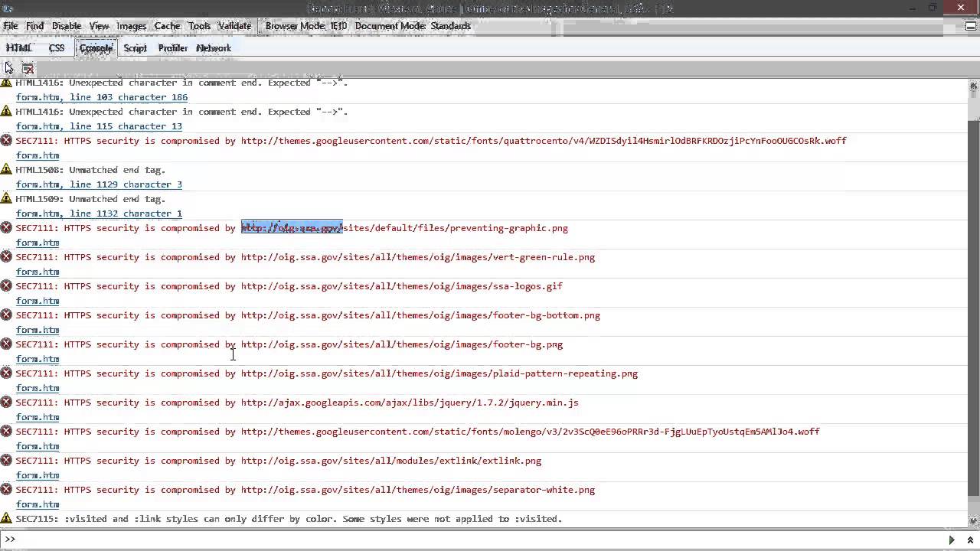The width and height of the screenshot is (980, 551).
Task: Activate the select element by click arrow tool
Action: pos(9,68)
